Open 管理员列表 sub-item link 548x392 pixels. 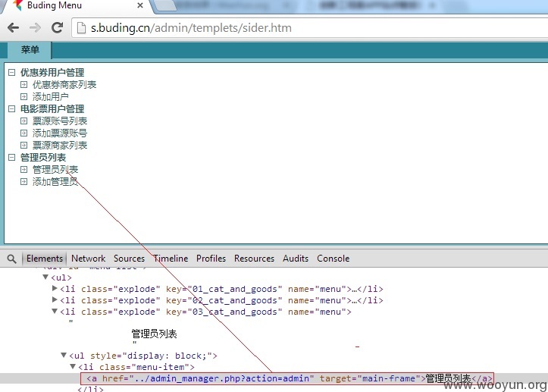coord(55,170)
